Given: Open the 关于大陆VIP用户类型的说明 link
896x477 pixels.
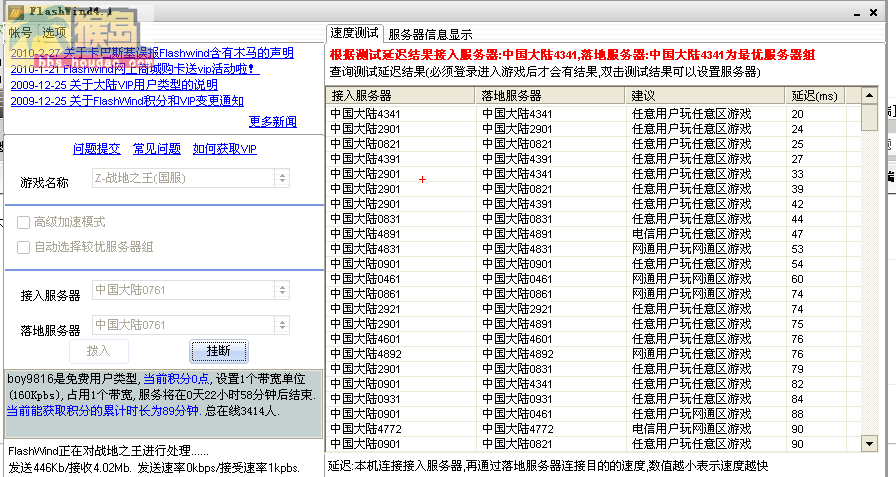Looking at the screenshot, I should pyautogui.click(x=114, y=85).
